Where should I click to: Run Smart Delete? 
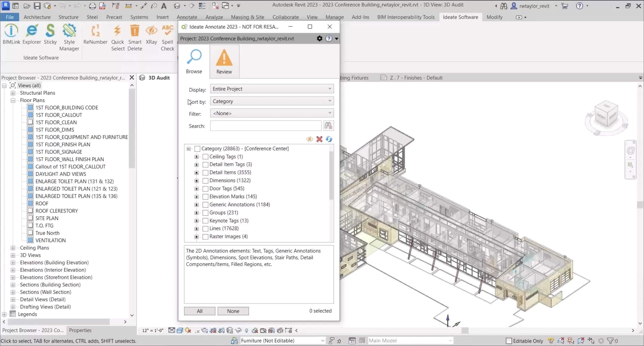coord(135,38)
